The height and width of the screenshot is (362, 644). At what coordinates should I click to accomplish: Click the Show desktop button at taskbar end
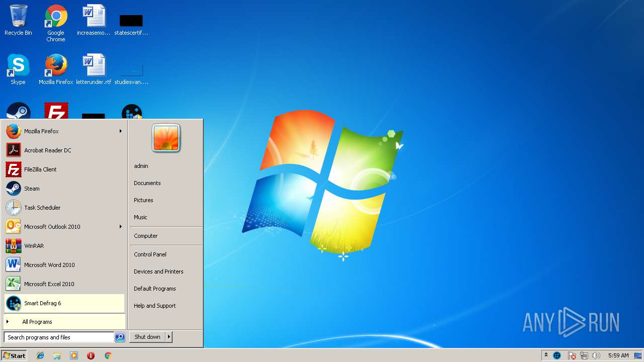tap(638, 355)
